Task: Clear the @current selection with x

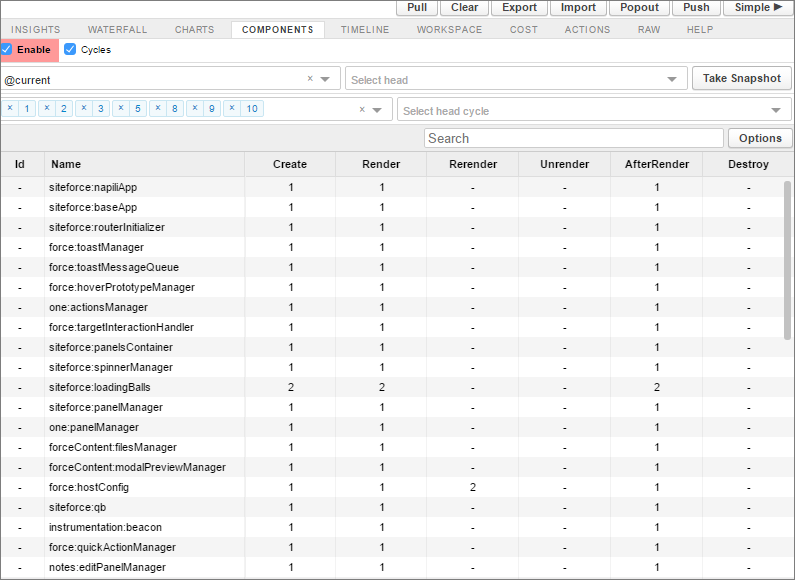Action: click(310, 79)
